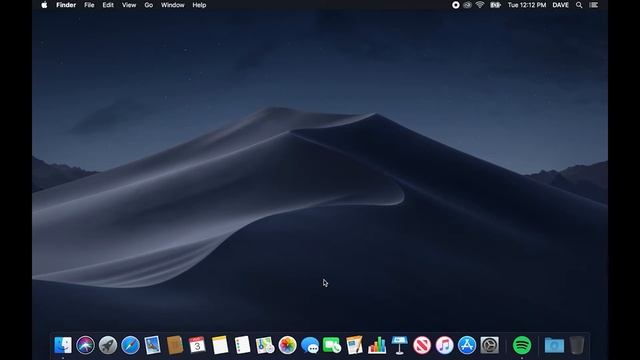This screenshot has width=640, height=360.
Task: Open the Wi-Fi status menu
Action: click(x=480, y=5)
